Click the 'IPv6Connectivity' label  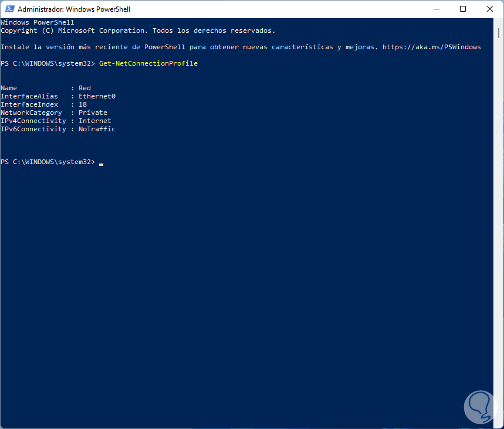pyautogui.click(x=33, y=129)
